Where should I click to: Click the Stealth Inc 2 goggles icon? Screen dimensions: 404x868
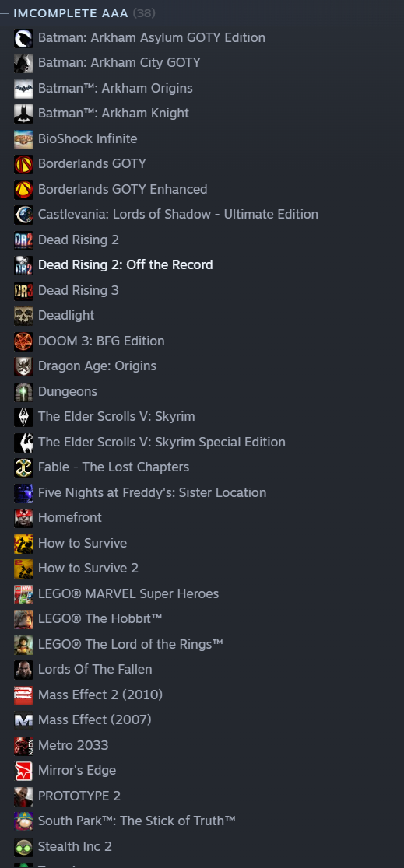tap(23, 846)
